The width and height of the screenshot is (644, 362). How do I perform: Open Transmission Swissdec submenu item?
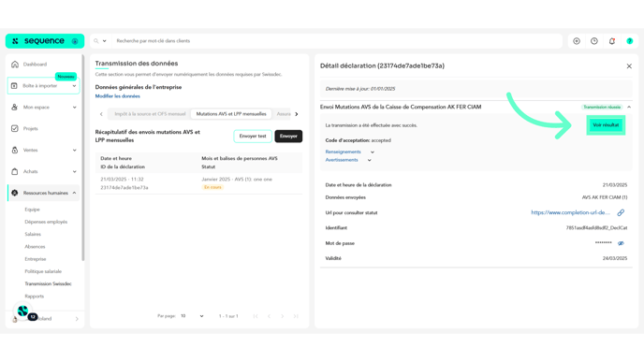[48, 283]
